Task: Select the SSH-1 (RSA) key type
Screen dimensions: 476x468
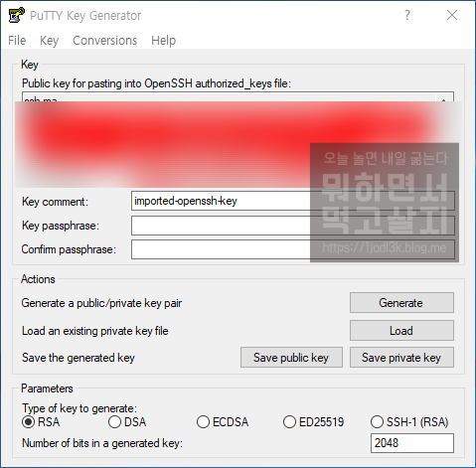Action: click(x=409, y=422)
